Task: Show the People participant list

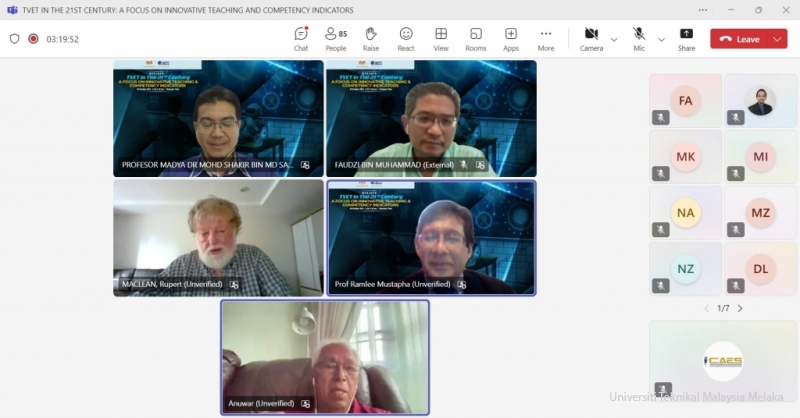Action: [x=336, y=38]
